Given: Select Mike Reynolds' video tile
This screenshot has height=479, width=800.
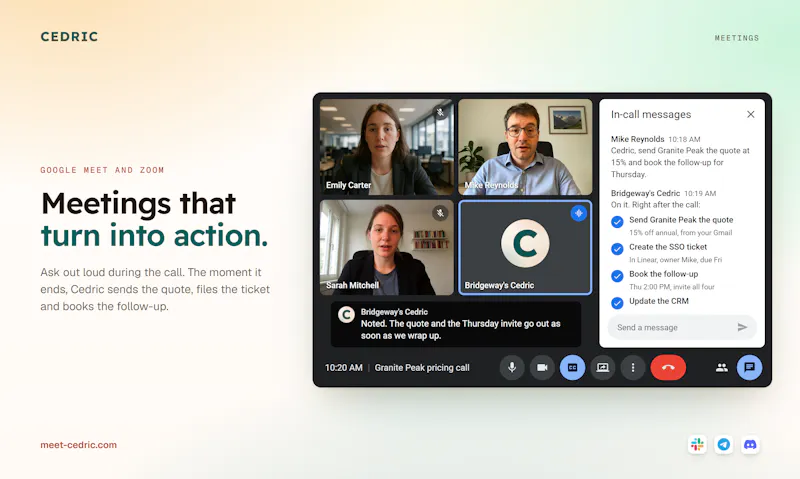Looking at the screenshot, I should coord(525,147).
